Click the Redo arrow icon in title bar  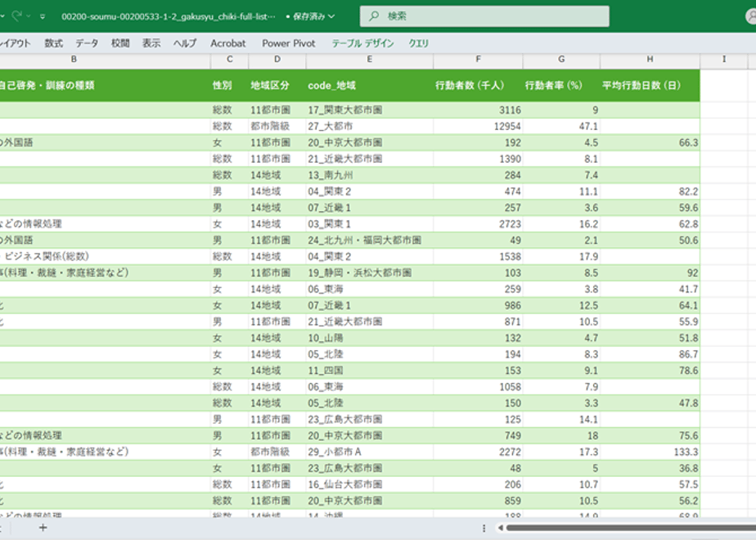[x=16, y=16]
